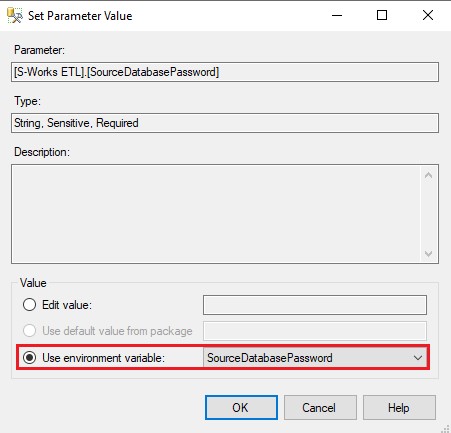The height and width of the screenshot is (433, 451).
Task: Maximize the Set Parameter Value window
Action: click(382, 15)
